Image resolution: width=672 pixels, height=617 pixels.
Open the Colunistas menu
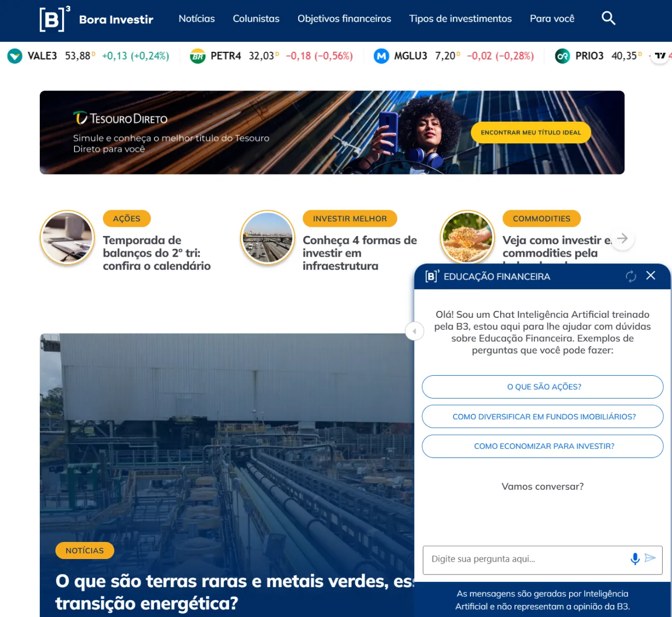(256, 19)
